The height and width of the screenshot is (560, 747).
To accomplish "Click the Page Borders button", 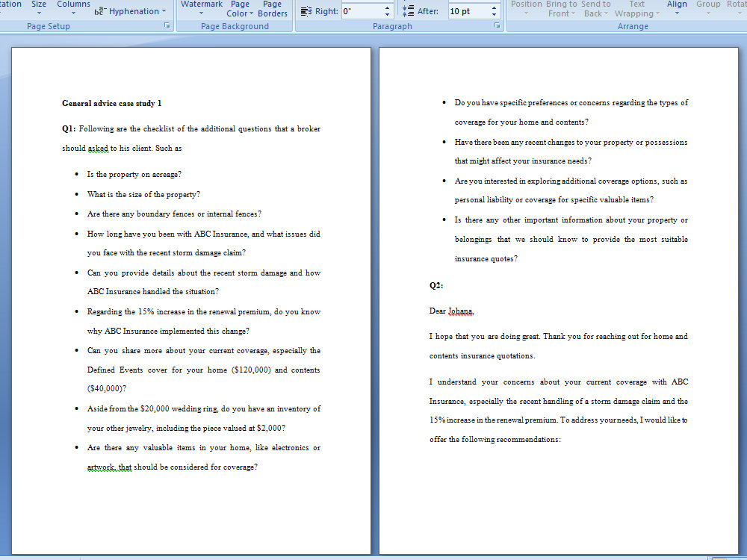I will (x=273, y=9).
